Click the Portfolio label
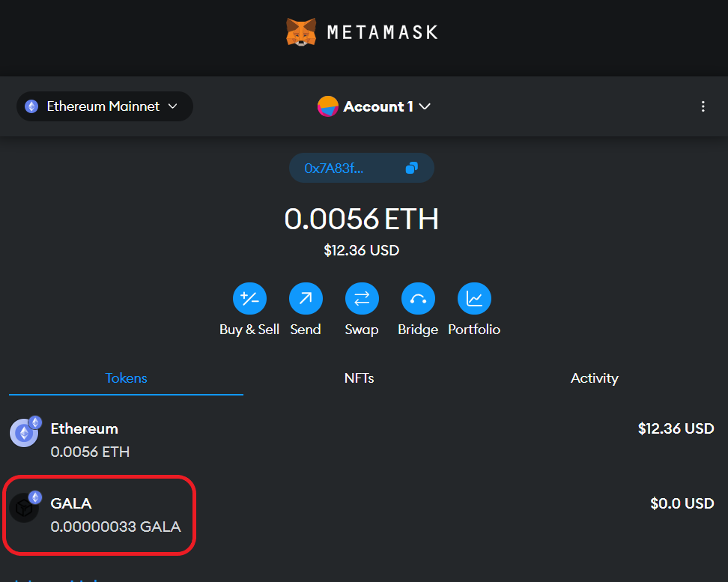This screenshot has width=728, height=582. click(474, 330)
